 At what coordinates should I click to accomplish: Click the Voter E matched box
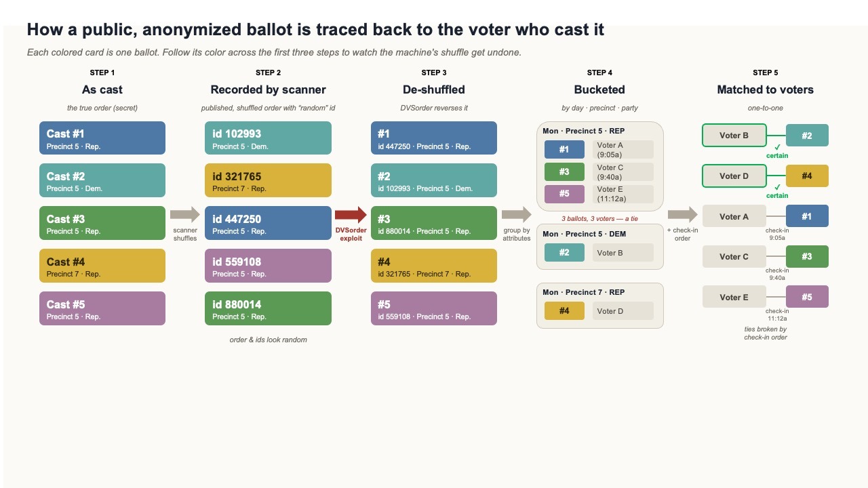click(734, 297)
